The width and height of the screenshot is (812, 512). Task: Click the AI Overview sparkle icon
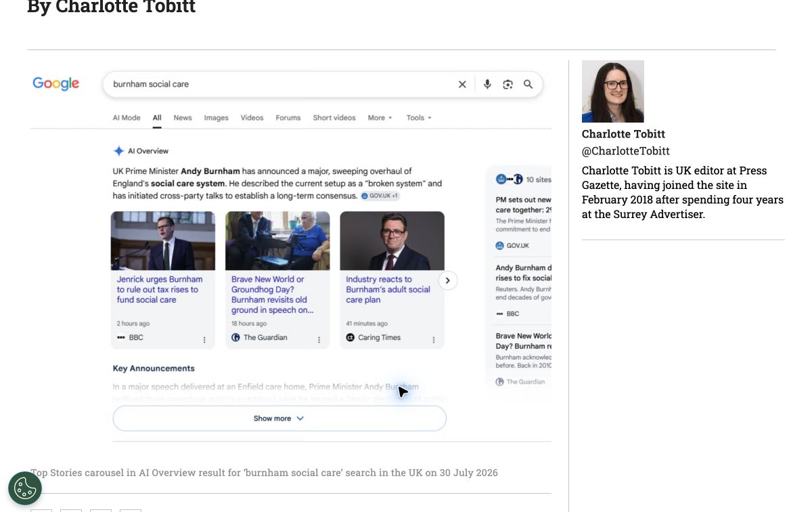(x=118, y=151)
